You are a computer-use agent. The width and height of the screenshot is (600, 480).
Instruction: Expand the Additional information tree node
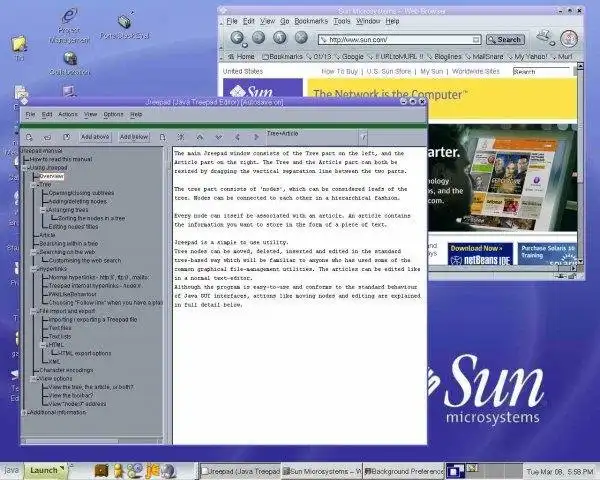coord(25,412)
